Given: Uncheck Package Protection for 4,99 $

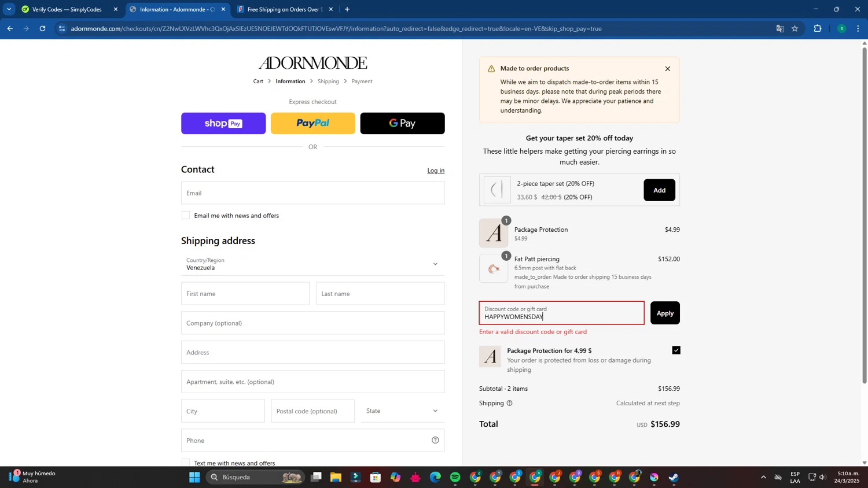Looking at the screenshot, I should coord(676,350).
